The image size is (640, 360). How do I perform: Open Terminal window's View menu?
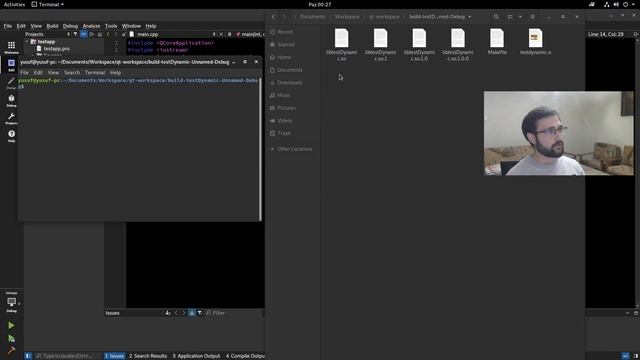(53, 73)
